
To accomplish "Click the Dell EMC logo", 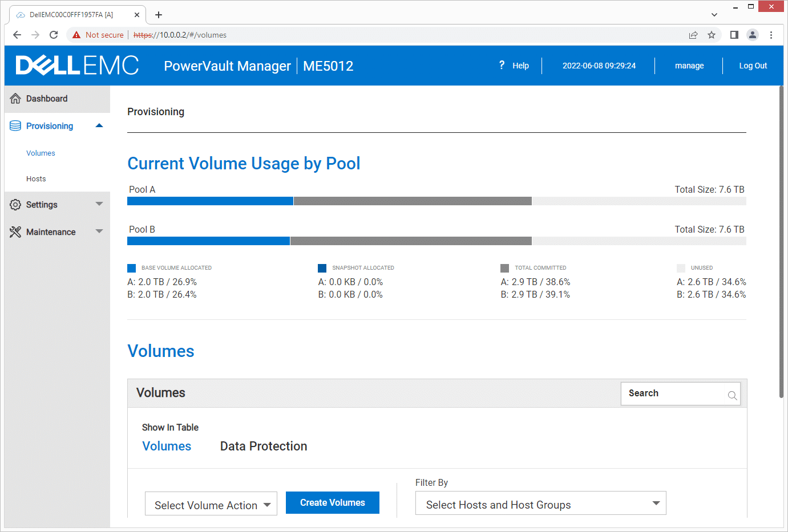I will coord(77,65).
